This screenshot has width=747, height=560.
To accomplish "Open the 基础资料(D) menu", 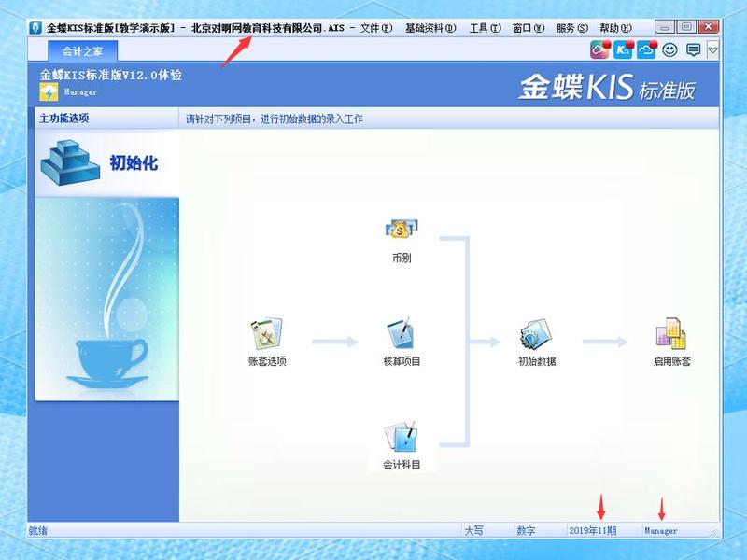I will tap(430, 28).
